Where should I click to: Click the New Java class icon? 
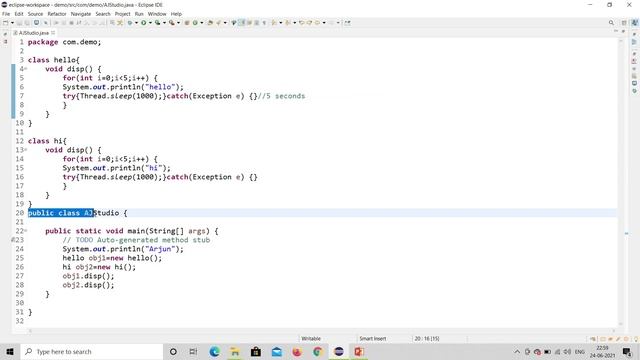(x=195, y=23)
